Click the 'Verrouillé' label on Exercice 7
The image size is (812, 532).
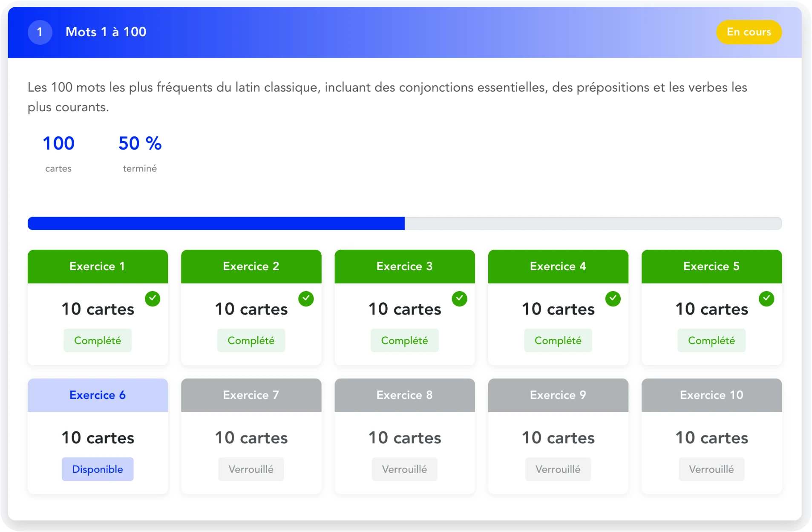251,469
